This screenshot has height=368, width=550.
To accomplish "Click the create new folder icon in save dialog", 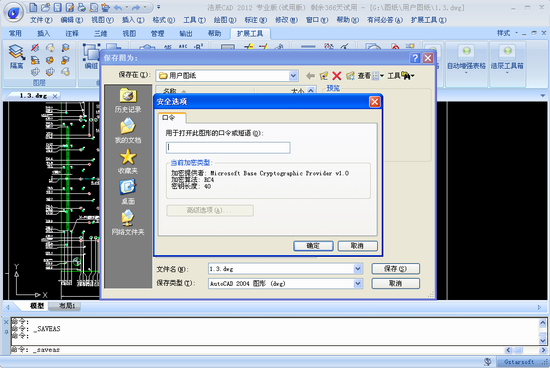I will [350, 76].
